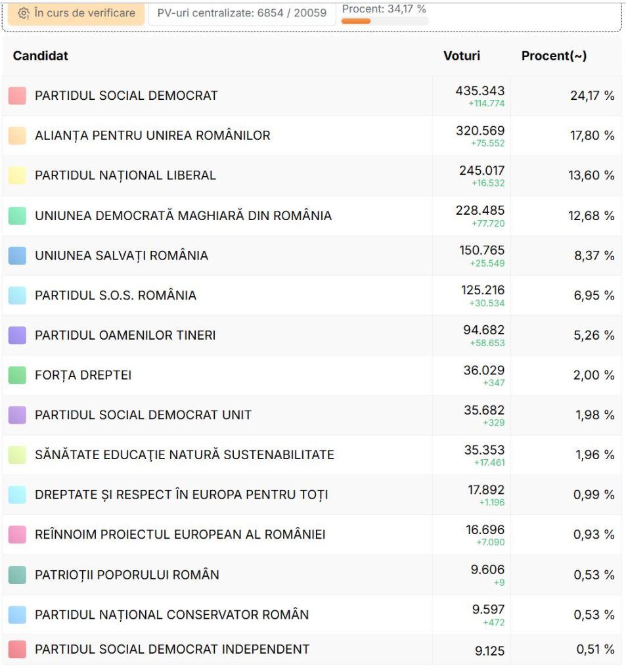Sort by the Procent(~) column header
Screen dimensions: 626x672
click(554, 56)
